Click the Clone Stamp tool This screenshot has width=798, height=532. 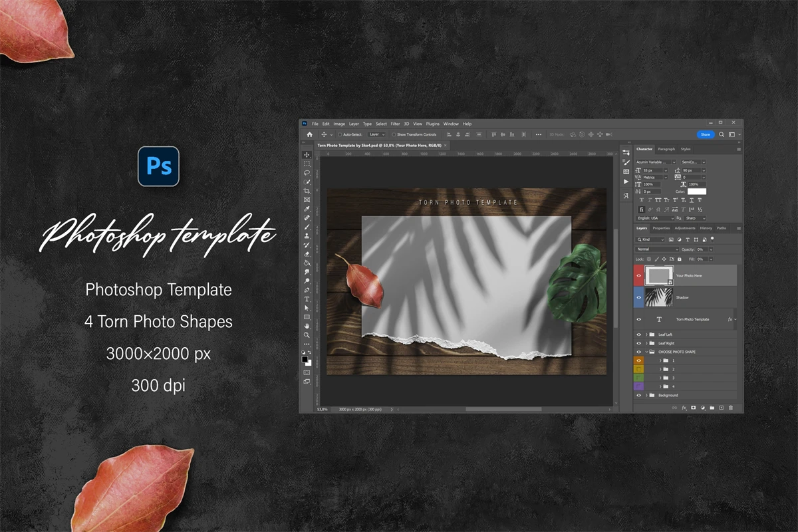[307, 236]
